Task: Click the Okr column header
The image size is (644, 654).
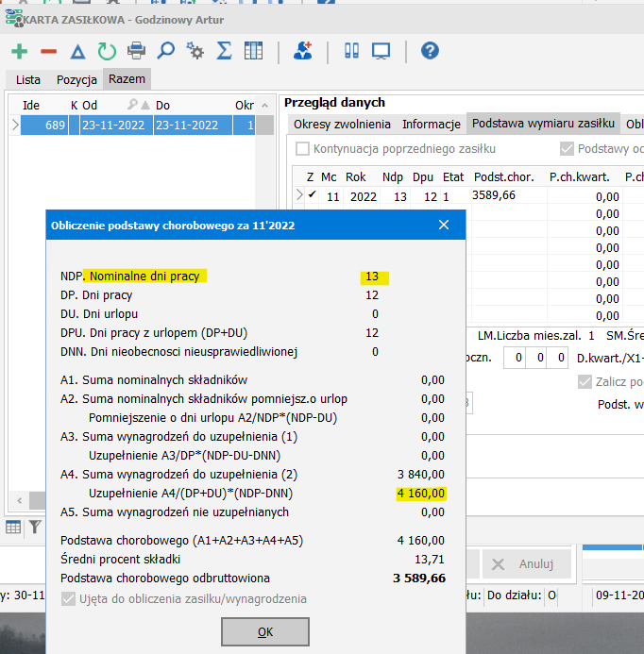Action: 245,105
